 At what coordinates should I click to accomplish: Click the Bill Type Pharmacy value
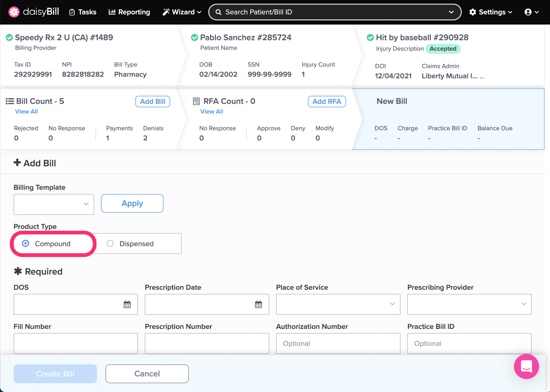(131, 75)
